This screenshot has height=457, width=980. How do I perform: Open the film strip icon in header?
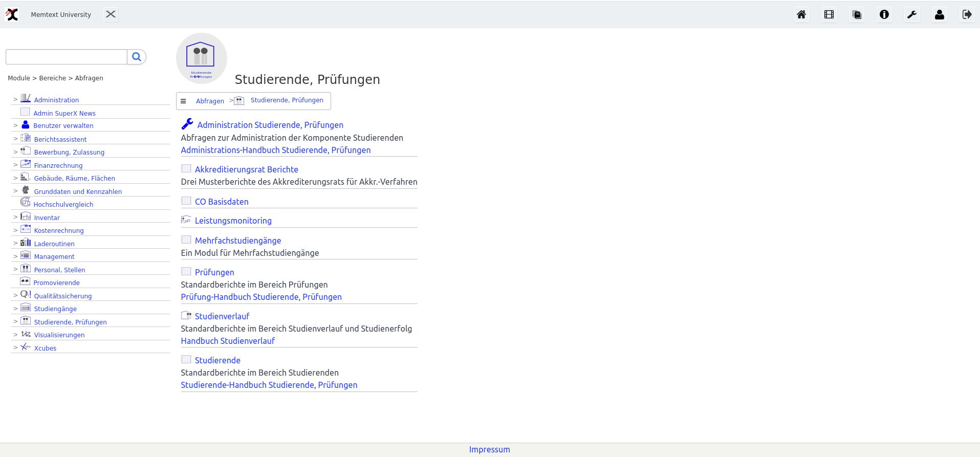coord(829,15)
